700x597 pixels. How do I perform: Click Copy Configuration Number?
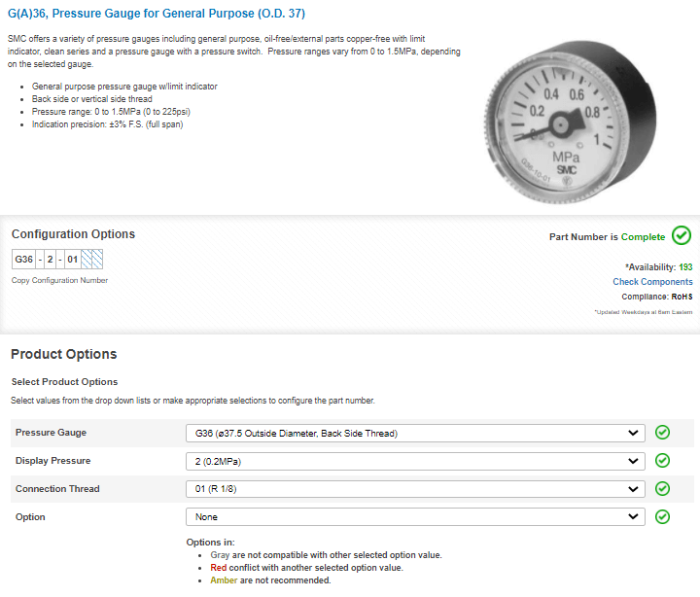[59, 280]
